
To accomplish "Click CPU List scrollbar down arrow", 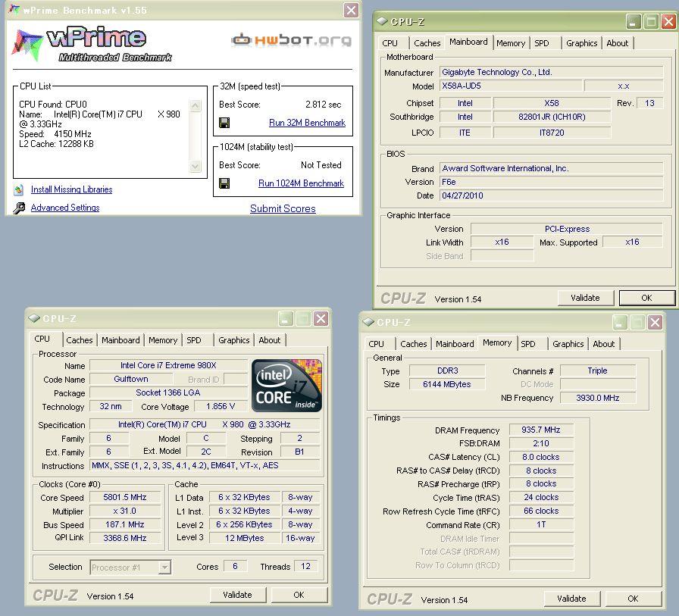I will pos(196,166).
